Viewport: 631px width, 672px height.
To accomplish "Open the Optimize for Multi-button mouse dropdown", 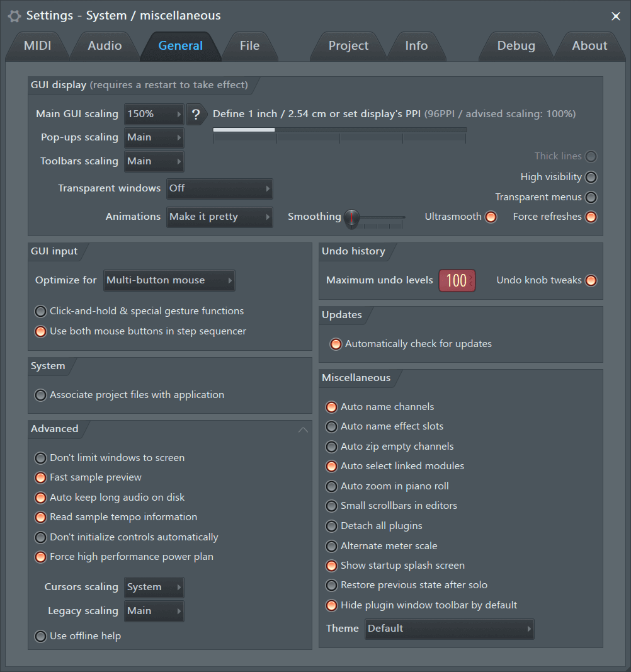I will pos(169,281).
